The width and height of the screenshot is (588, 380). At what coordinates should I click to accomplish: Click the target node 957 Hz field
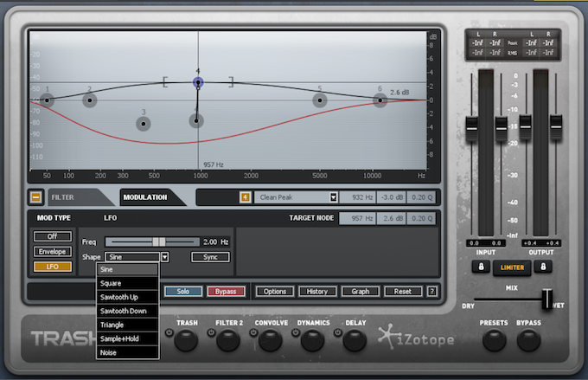coord(358,218)
